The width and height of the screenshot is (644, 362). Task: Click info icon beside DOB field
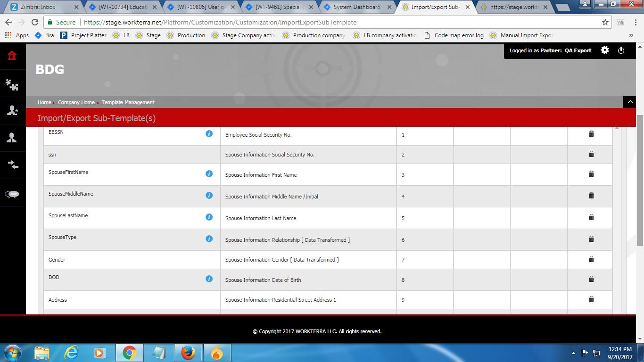pos(209,279)
